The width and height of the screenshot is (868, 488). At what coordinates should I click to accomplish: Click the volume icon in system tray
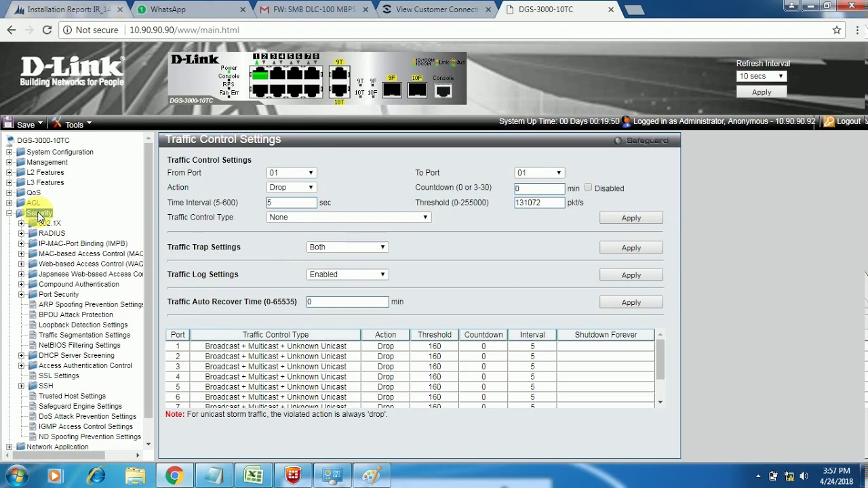pyautogui.click(x=804, y=476)
